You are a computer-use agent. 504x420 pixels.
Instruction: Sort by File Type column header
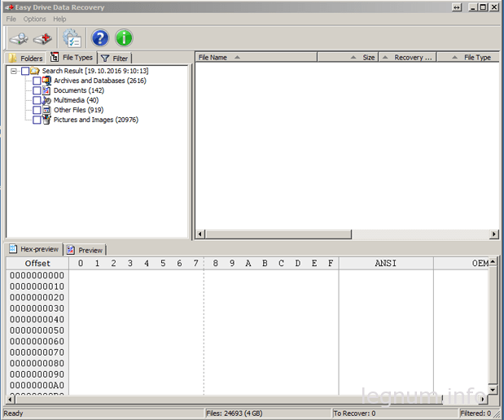point(468,57)
